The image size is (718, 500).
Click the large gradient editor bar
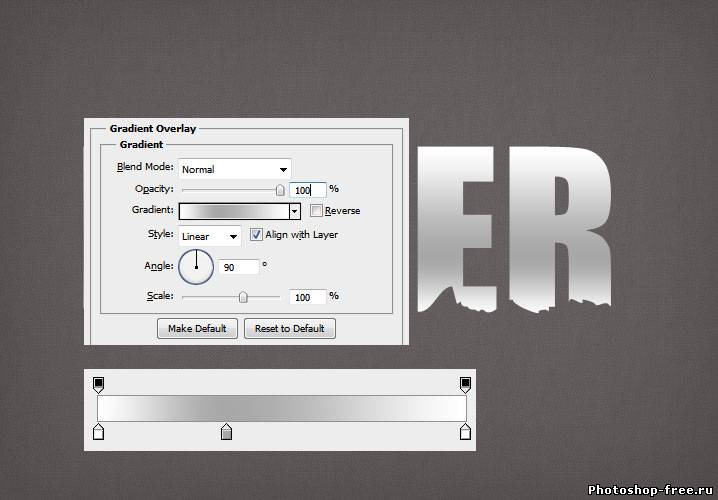(x=281, y=408)
